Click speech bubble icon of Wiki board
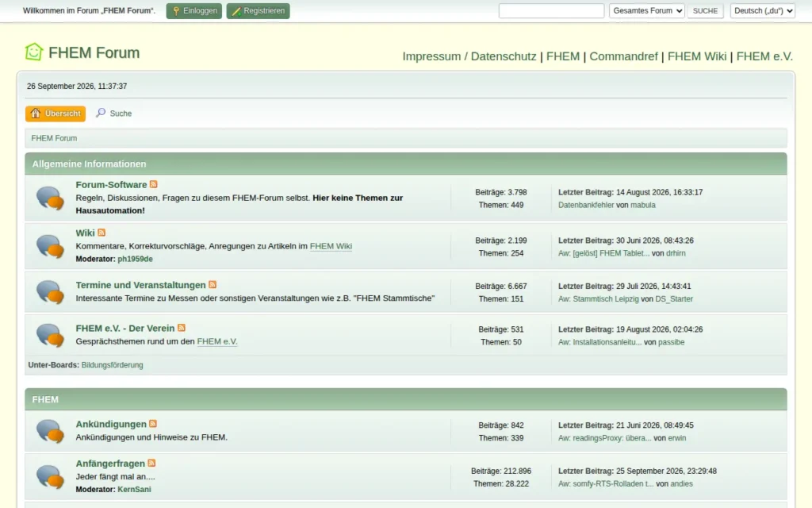The image size is (812, 508). (x=50, y=246)
